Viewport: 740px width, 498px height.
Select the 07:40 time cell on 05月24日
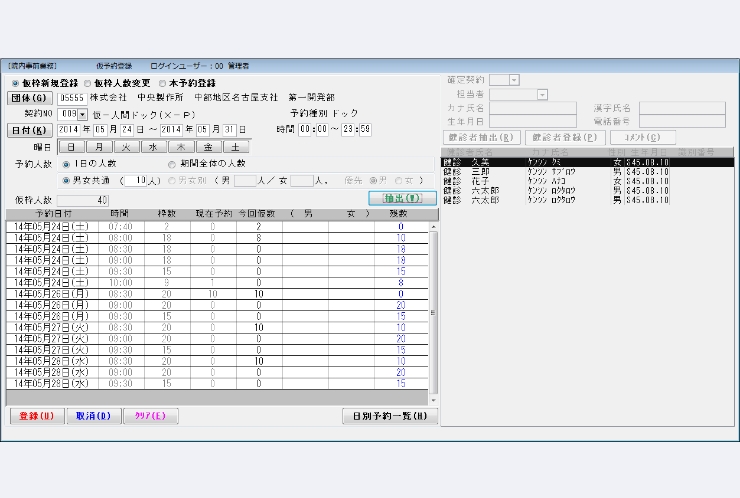click(121, 227)
